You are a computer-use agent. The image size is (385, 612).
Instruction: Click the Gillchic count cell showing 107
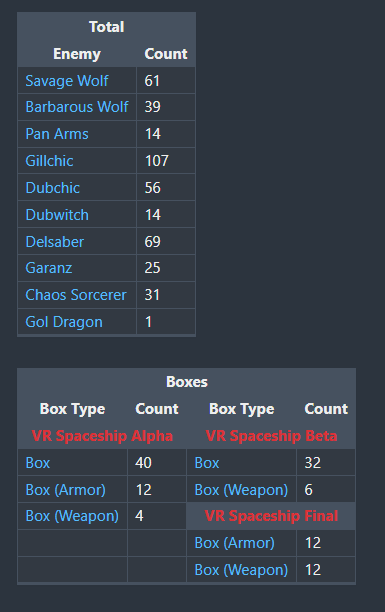click(166, 161)
